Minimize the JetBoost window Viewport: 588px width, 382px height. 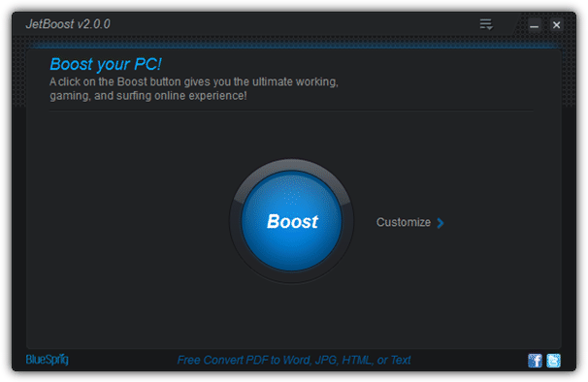534,25
